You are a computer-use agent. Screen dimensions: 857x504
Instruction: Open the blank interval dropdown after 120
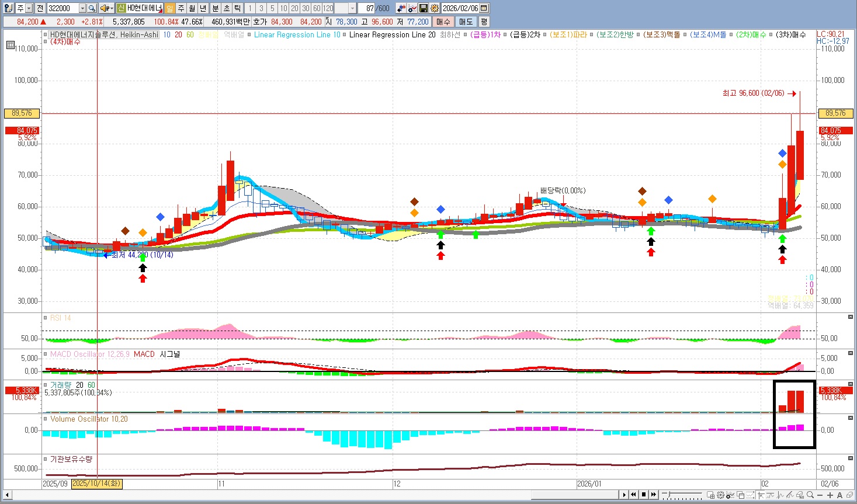[352, 8]
